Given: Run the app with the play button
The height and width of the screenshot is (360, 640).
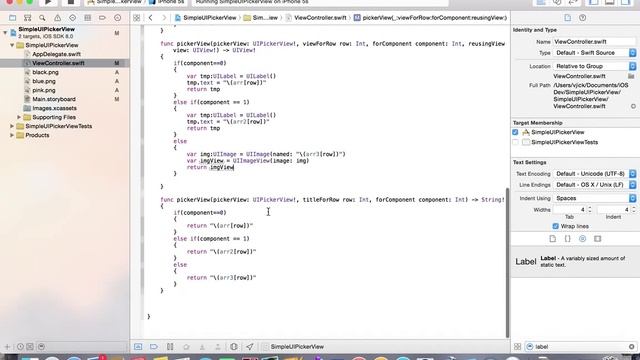Looking at the screenshot, I should tap(48, 2).
